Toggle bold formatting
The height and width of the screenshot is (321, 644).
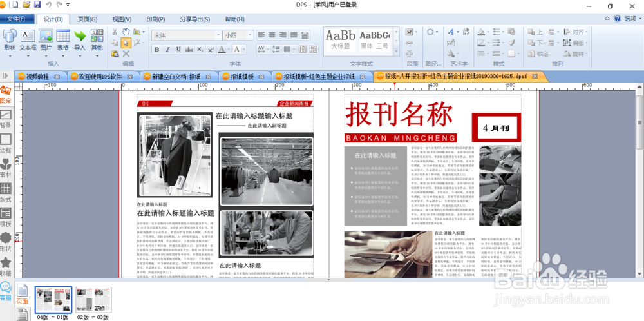point(156,50)
